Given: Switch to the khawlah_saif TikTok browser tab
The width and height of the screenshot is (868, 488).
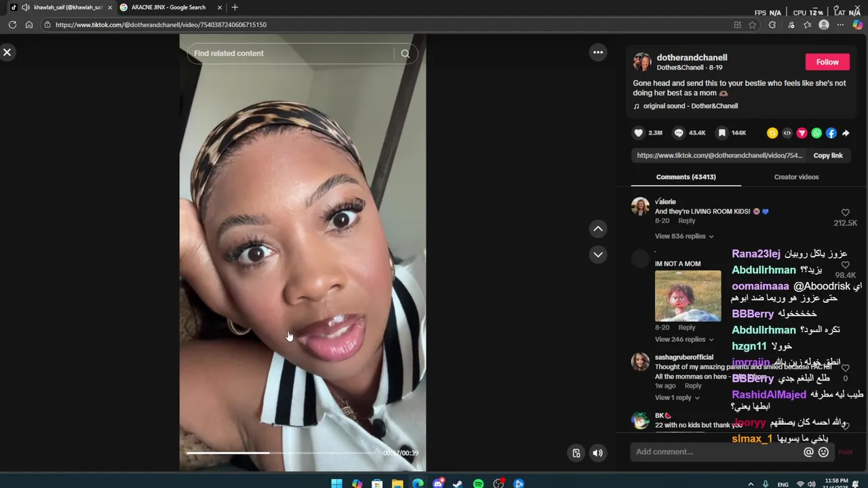Looking at the screenshot, I should pyautogui.click(x=61, y=7).
